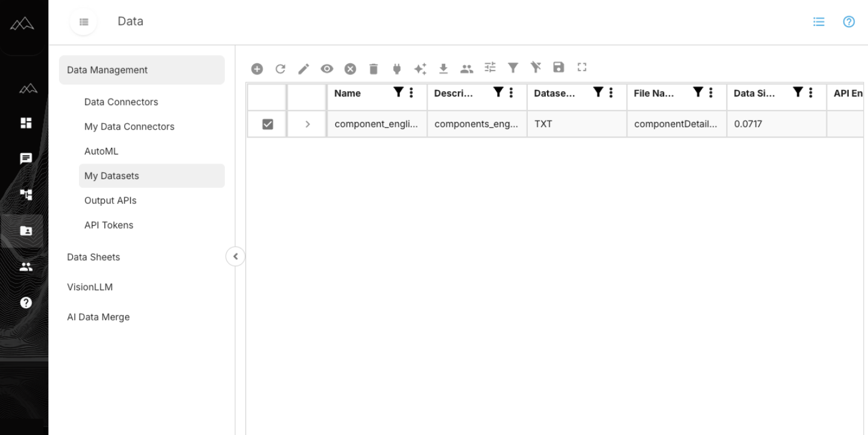Clear all filters with crossed-out funnel icon
Screen dimensions: 868x435
pyautogui.click(x=536, y=68)
